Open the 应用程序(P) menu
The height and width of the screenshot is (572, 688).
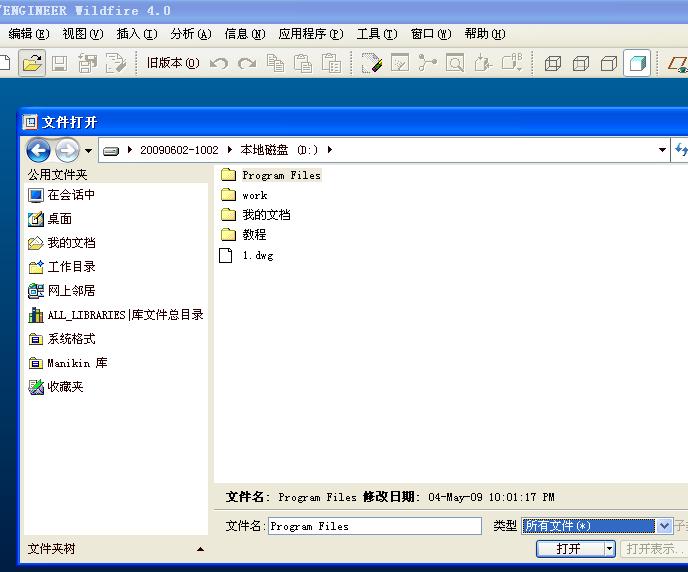(x=311, y=34)
